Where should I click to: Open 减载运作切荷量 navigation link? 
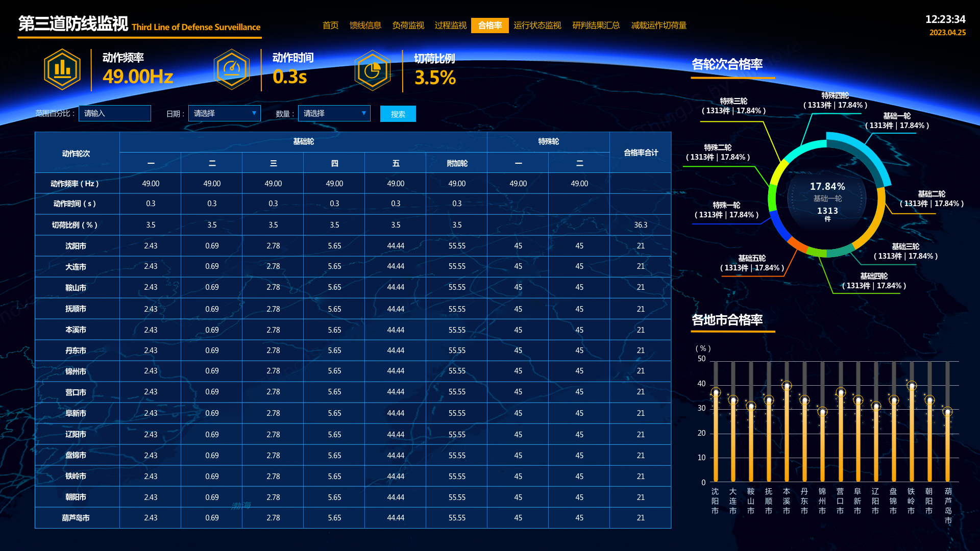[x=658, y=26]
